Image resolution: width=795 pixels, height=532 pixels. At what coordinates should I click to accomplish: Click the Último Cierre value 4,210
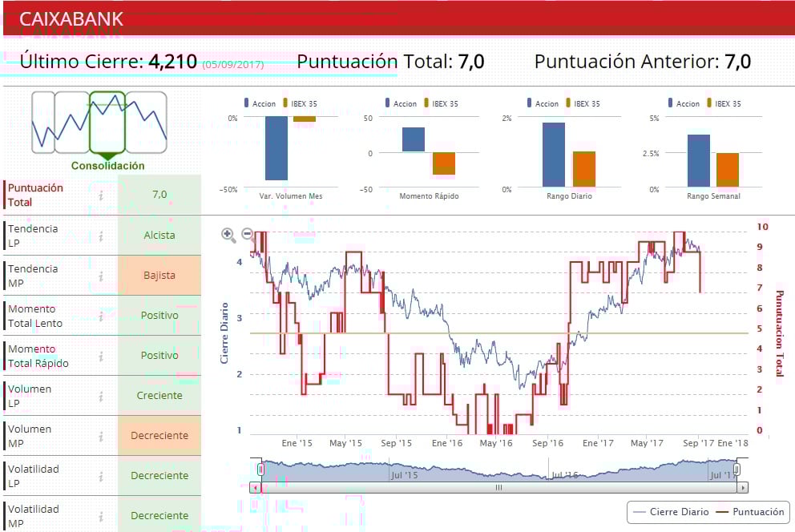click(172, 62)
